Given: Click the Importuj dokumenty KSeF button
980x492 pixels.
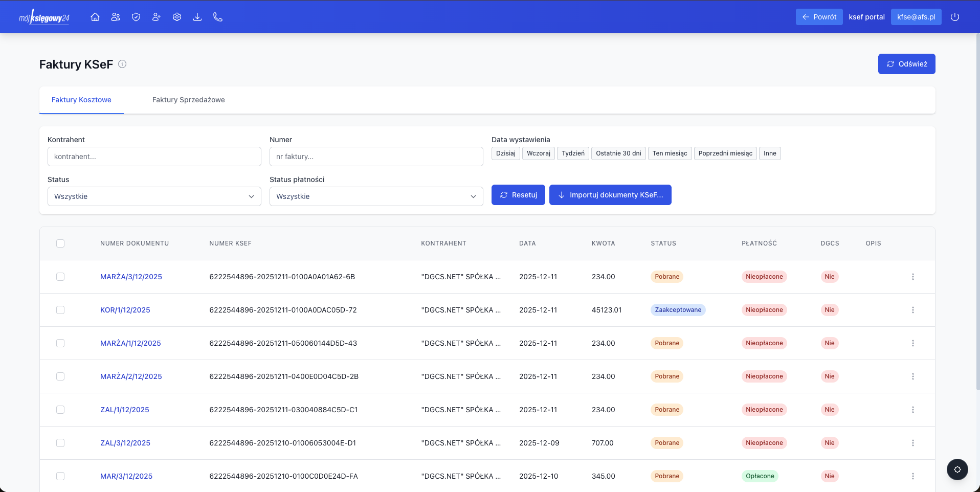Looking at the screenshot, I should (x=610, y=195).
